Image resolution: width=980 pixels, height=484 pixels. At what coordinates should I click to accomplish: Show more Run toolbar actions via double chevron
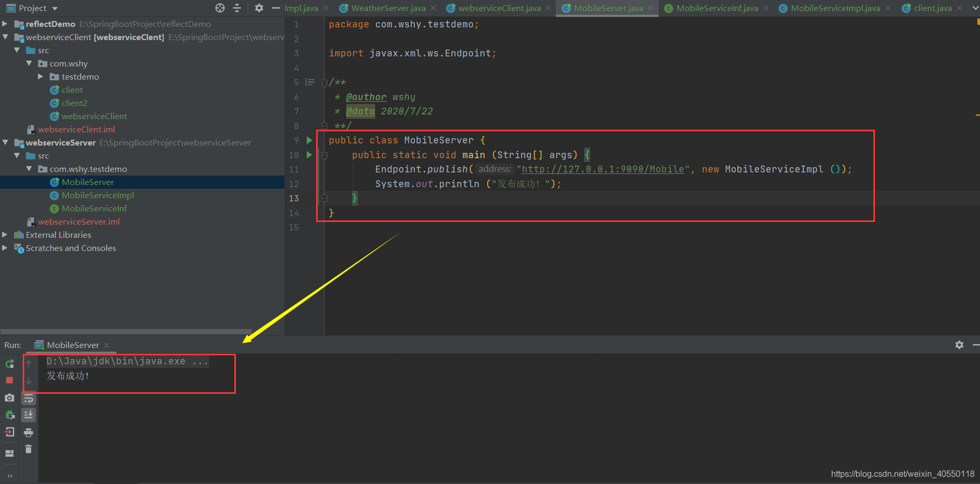[9, 476]
